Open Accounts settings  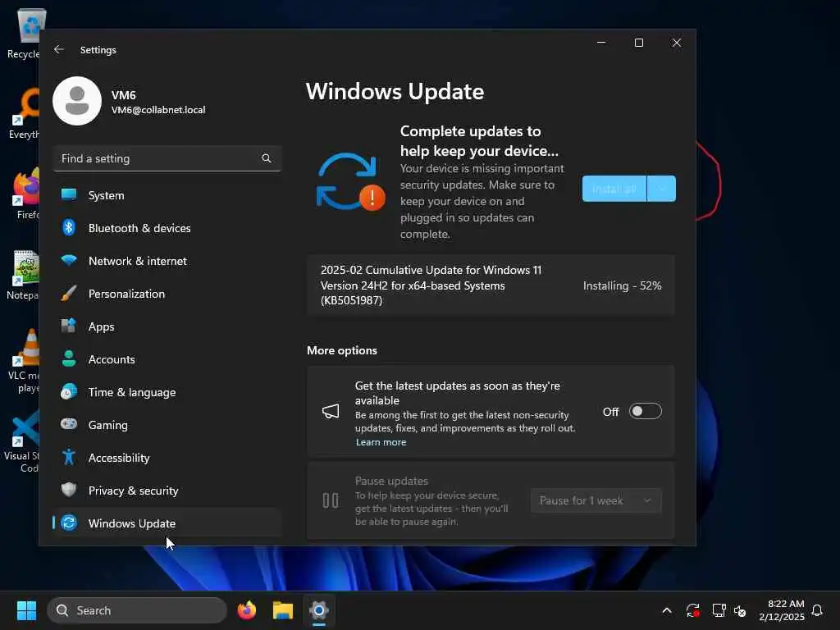167,359
